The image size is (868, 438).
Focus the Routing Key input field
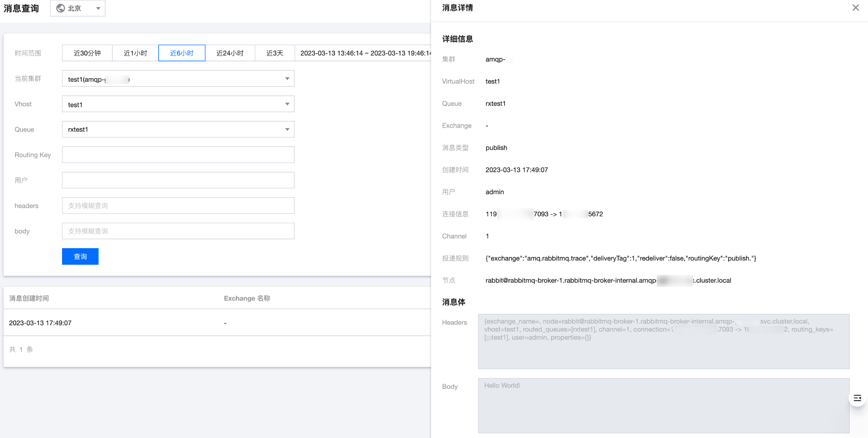point(178,155)
